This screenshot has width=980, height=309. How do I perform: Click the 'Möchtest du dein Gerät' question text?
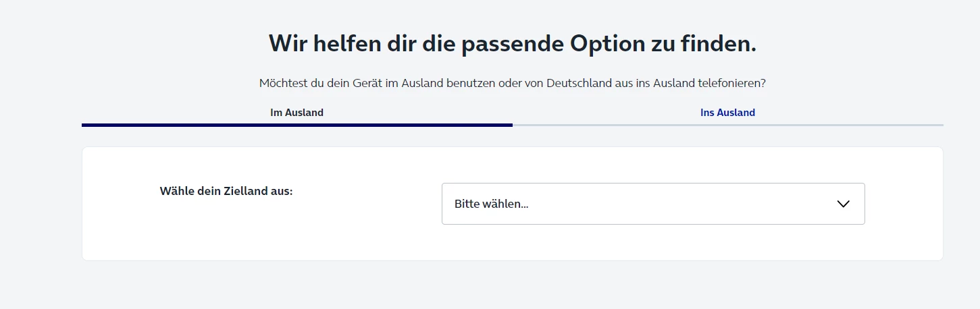pos(318,84)
